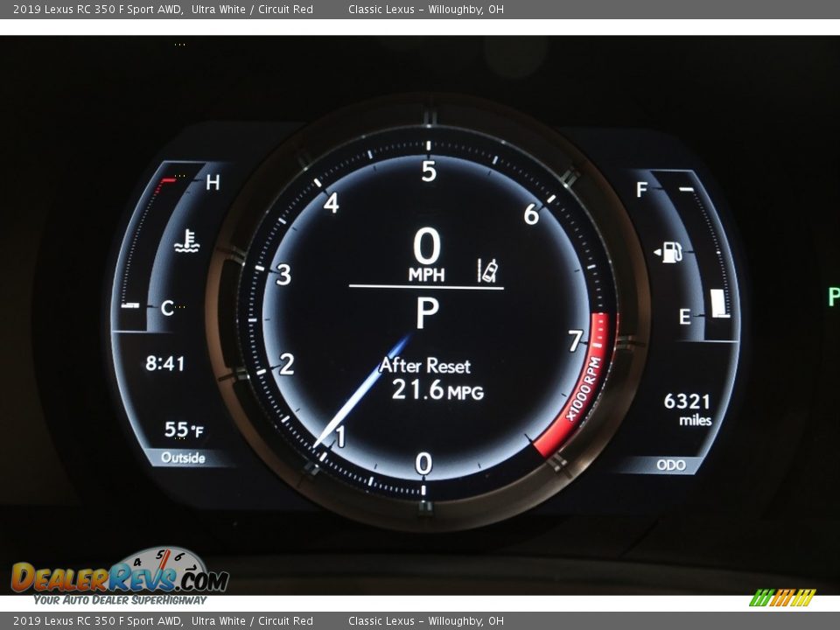Click the Your Auto Dealer SuperHighway tagline

coord(120,600)
